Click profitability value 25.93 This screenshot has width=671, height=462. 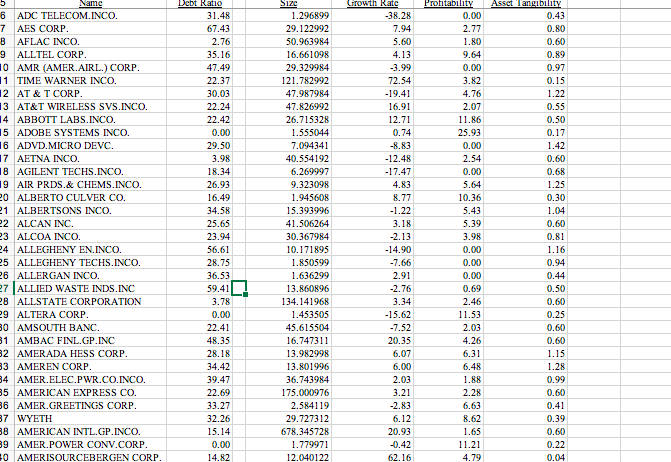click(469, 133)
